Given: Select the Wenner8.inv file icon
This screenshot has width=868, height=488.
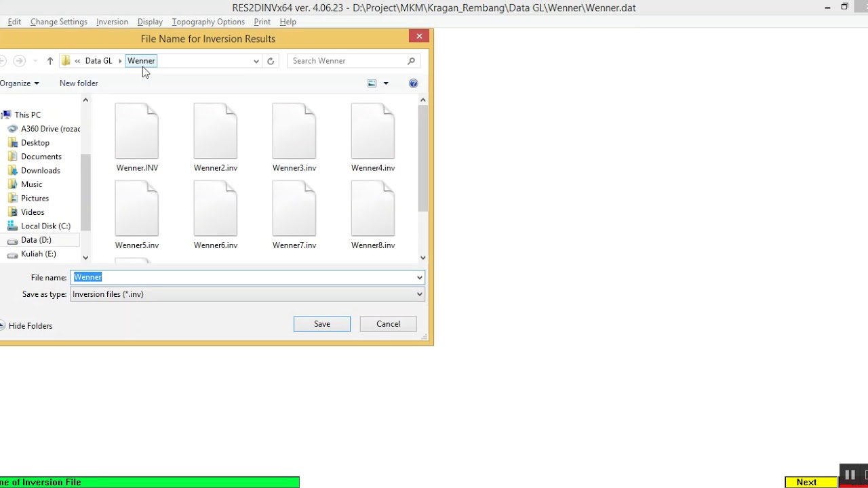Looking at the screenshot, I should [x=373, y=209].
